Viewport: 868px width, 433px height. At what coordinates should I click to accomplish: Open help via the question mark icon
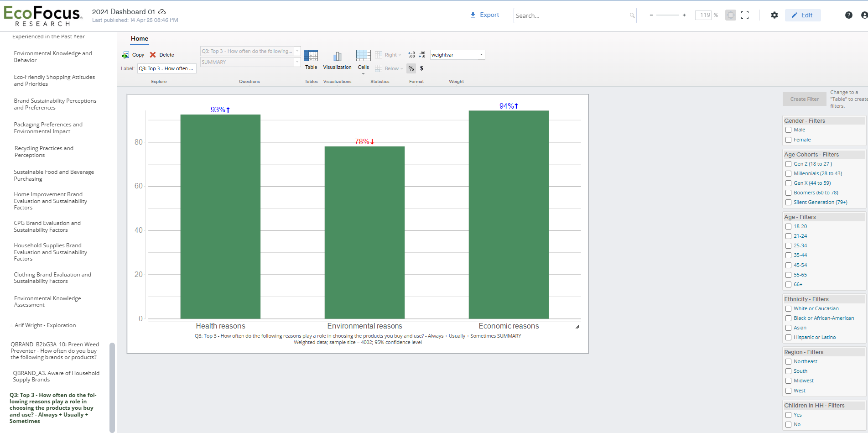848,15
